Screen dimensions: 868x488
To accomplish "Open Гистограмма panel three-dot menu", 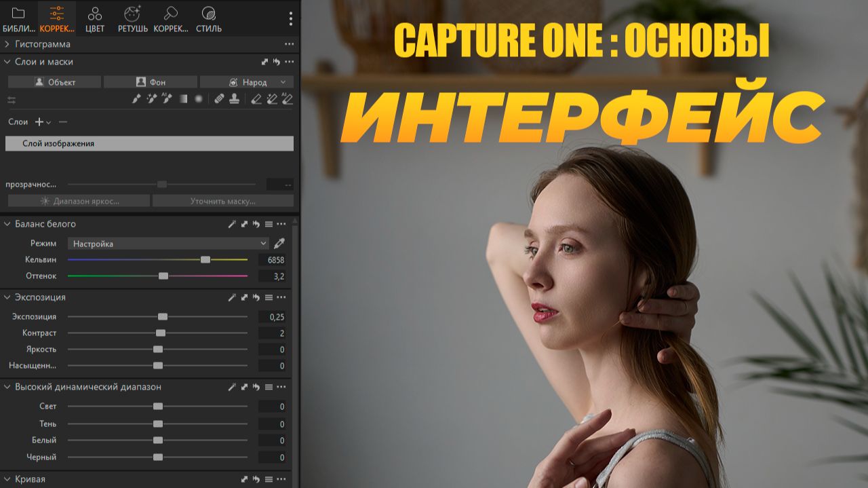I will click(x=290, y=44).
